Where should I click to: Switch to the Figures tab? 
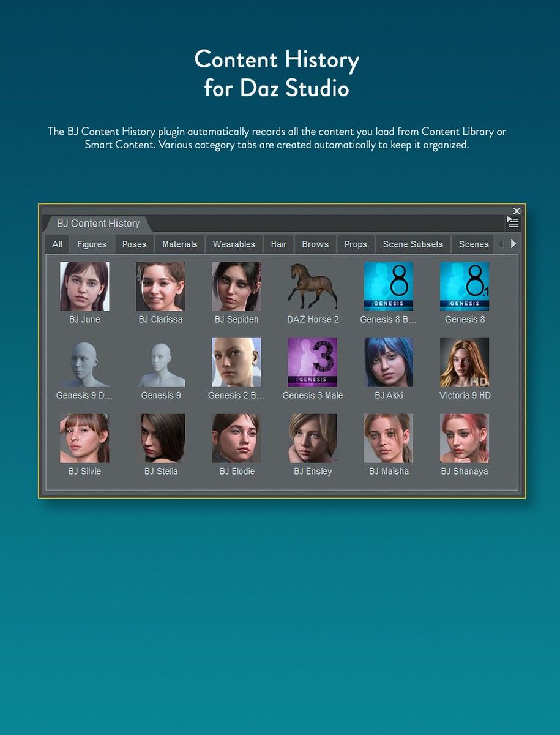click(x=92, y=244)
